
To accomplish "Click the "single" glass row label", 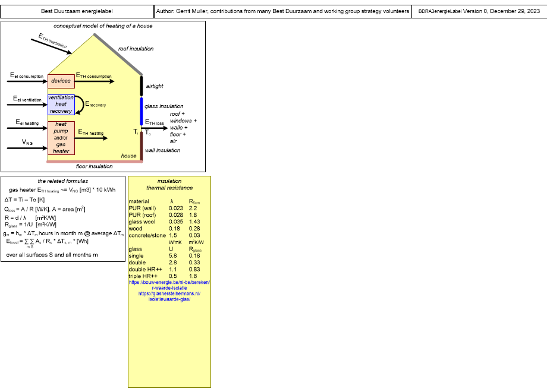I will pos(136,256).
